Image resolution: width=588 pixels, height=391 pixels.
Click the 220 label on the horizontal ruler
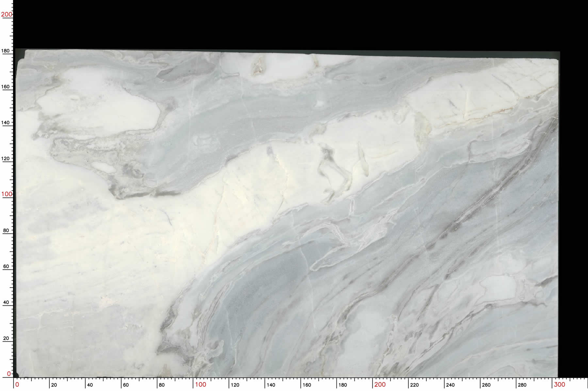point(414,385)
